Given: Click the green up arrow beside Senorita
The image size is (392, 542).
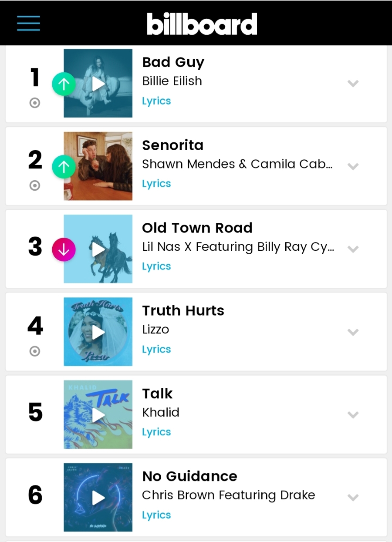Looking at the screenshot, I should [x=64, y=167].
